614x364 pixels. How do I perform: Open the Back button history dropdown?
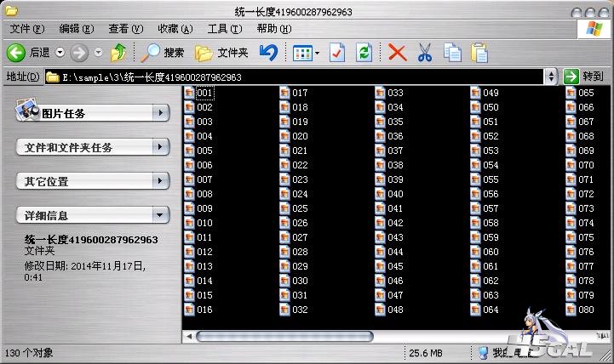tap(60, 52)
